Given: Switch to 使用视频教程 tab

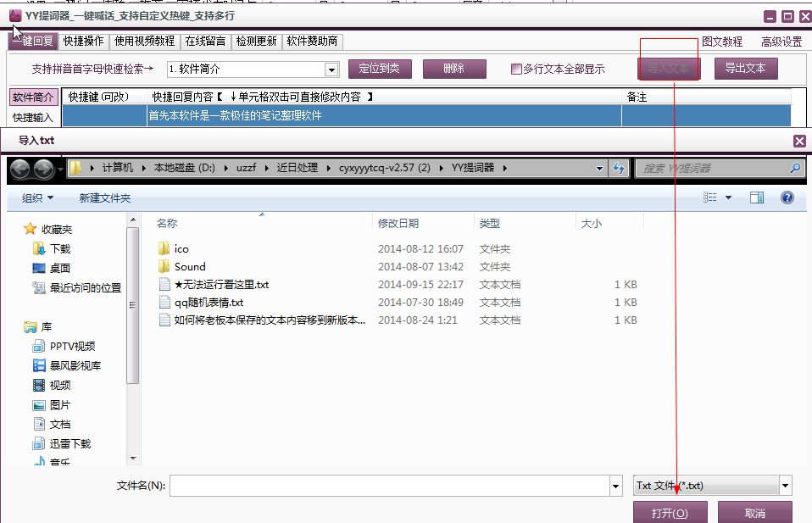Looking at the screenshot, I should 144,41.
